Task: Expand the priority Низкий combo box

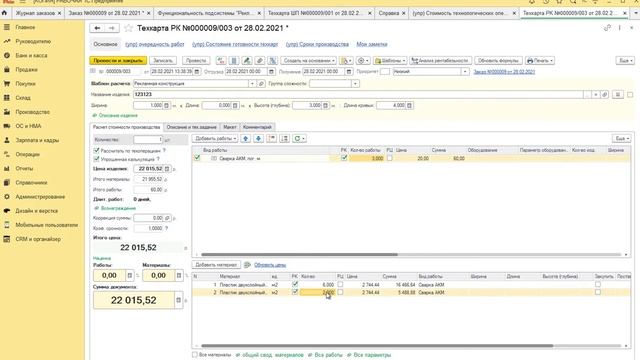Action: click(x=465, y=71)
